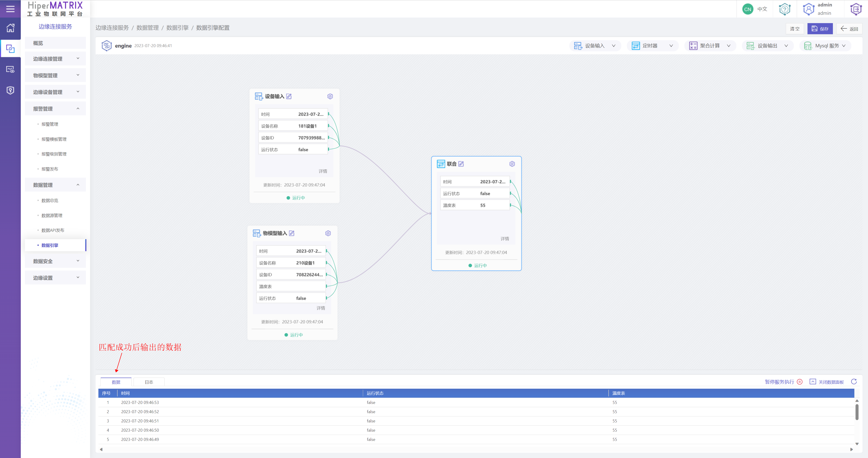Switch to the 数据 tab

pos(116,382)
